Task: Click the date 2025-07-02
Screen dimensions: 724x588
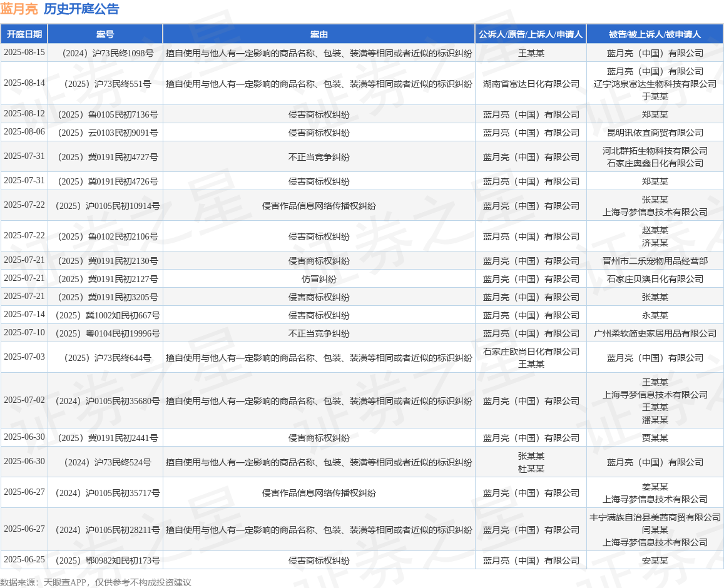Action: tap(24, 400)
